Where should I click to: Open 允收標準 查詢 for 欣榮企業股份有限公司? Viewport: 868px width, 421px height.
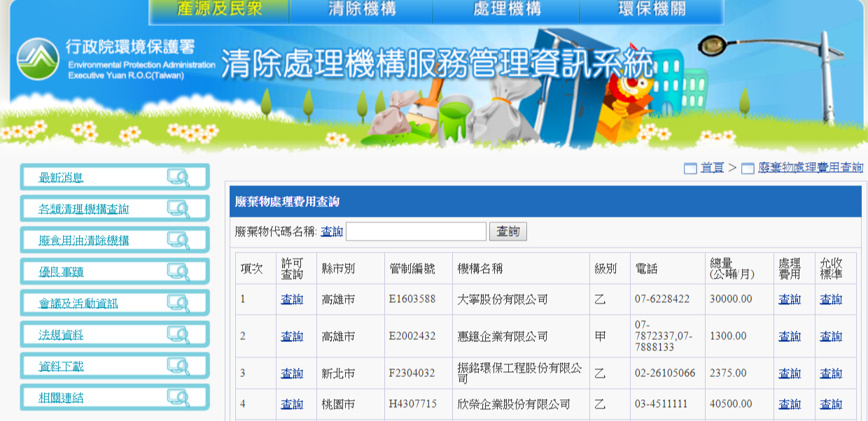(832, 404)
